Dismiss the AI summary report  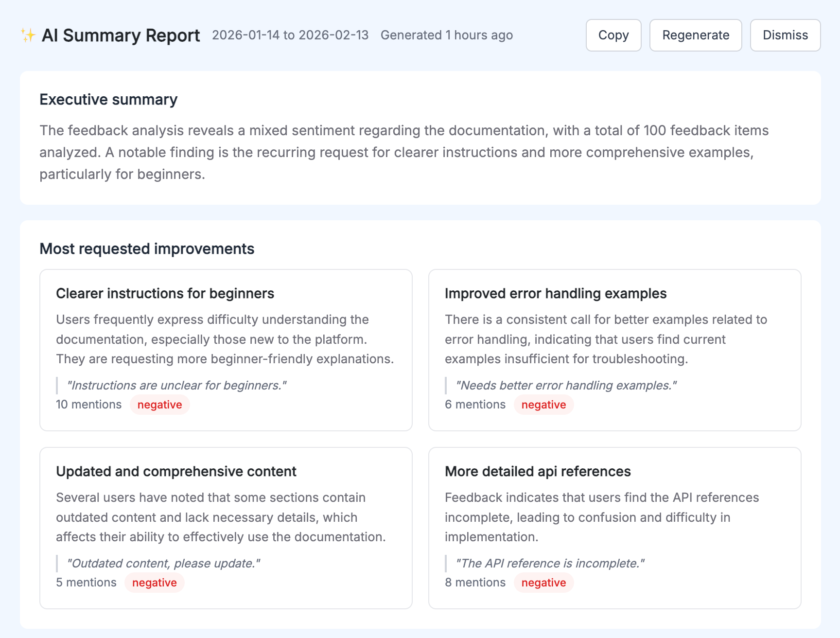(x=785, y=35)
